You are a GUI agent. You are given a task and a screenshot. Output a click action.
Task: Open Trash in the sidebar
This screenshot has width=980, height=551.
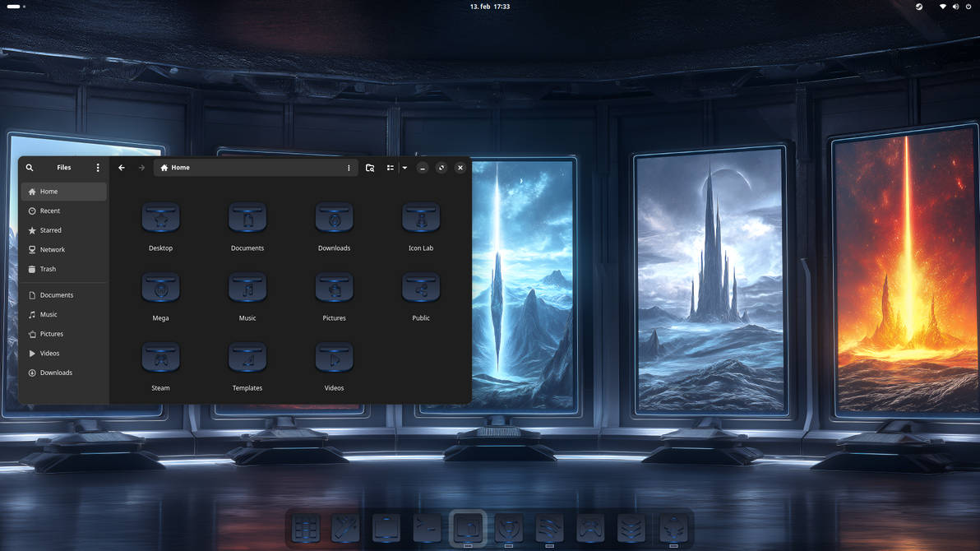[64, 269]
